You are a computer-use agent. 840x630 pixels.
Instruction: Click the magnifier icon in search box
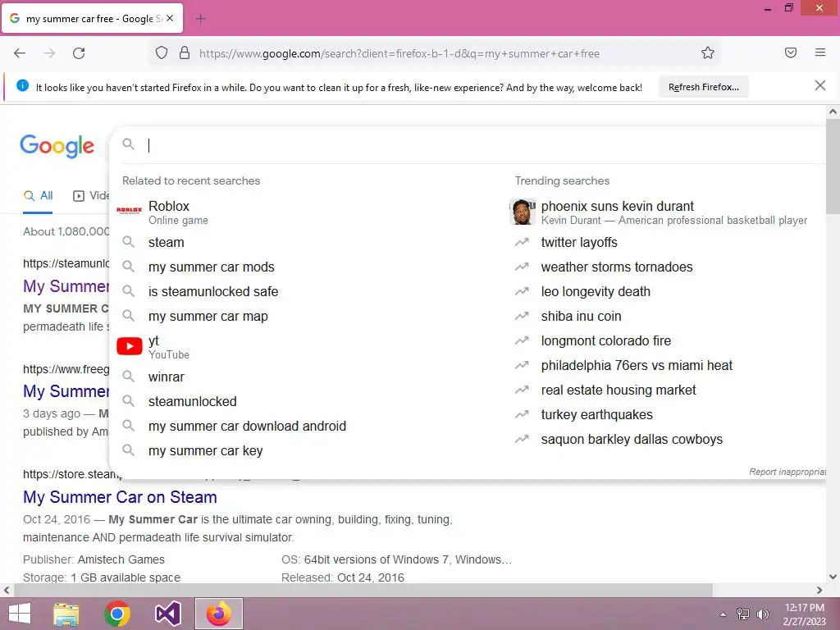click(128, 144)
